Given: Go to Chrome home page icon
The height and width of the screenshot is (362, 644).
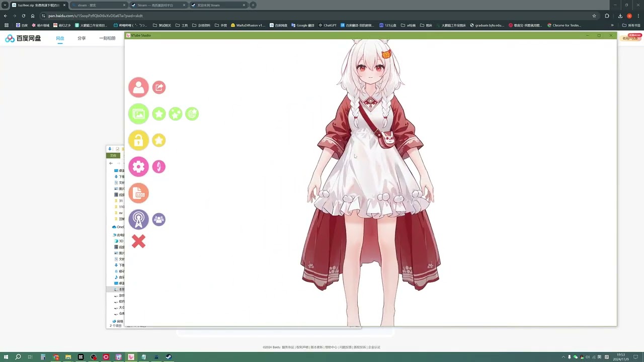Looking at the screenshot, I should point(33,16).
